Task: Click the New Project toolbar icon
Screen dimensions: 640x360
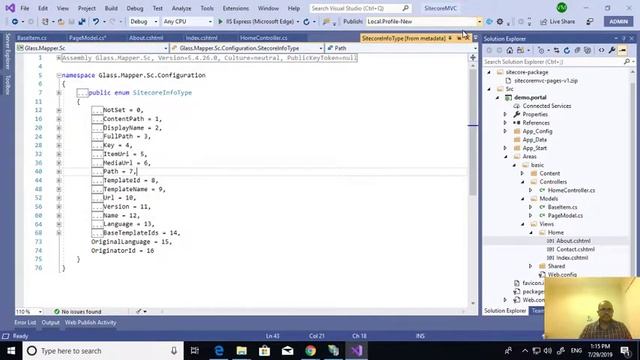Action: [x=45, y=22]
